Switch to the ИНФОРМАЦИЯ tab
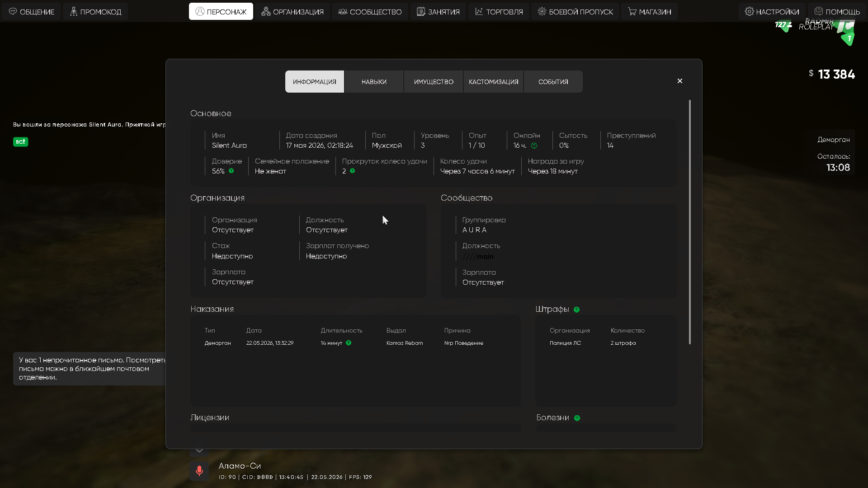 pyautogui.click(x=315, y=82)
